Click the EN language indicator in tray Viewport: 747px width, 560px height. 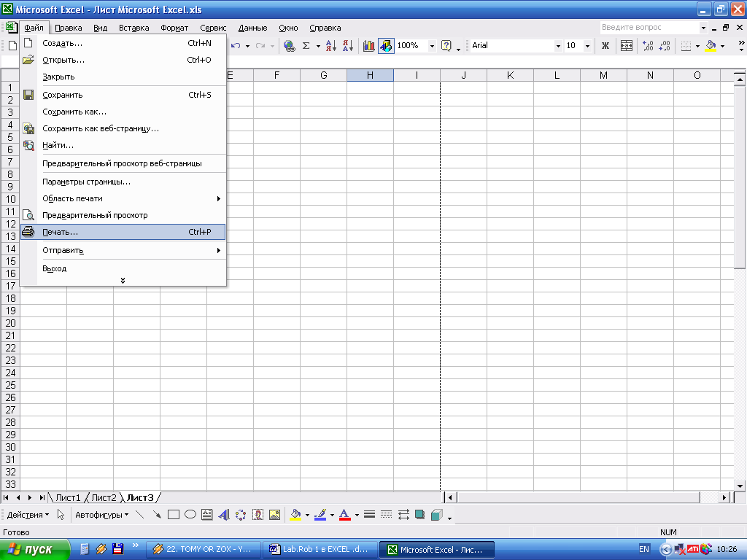click(643, 550)
